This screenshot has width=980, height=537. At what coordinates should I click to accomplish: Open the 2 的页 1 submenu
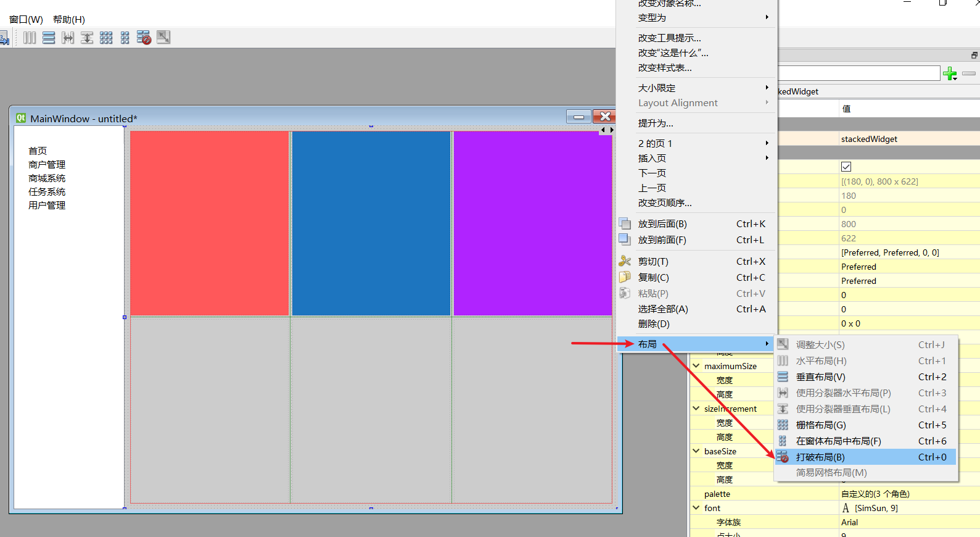696,144
